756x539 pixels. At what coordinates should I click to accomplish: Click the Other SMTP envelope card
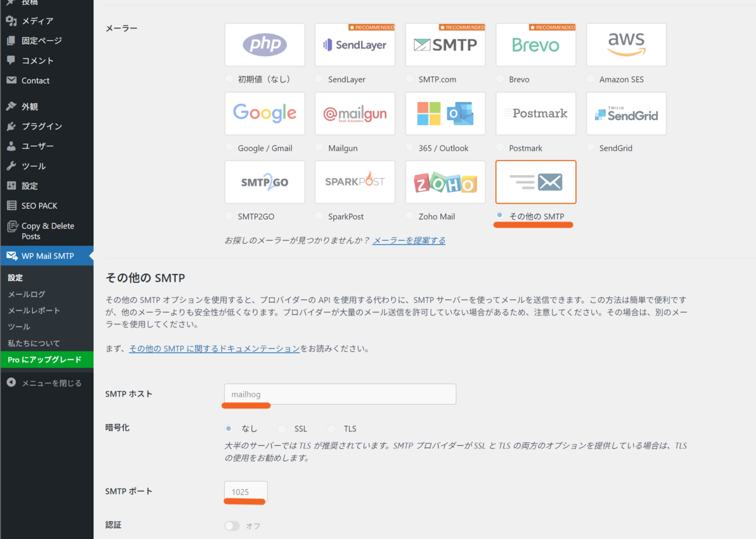tap(535, 182)
